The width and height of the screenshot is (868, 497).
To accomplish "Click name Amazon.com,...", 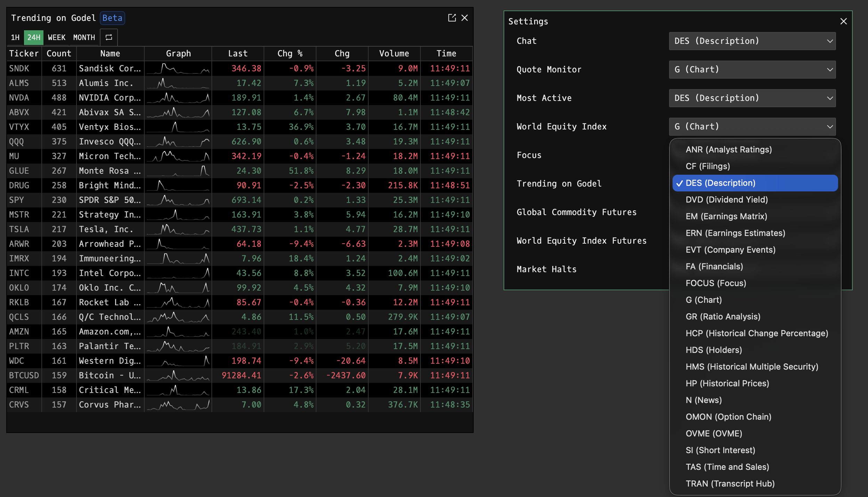I will [x=110, y=332].
